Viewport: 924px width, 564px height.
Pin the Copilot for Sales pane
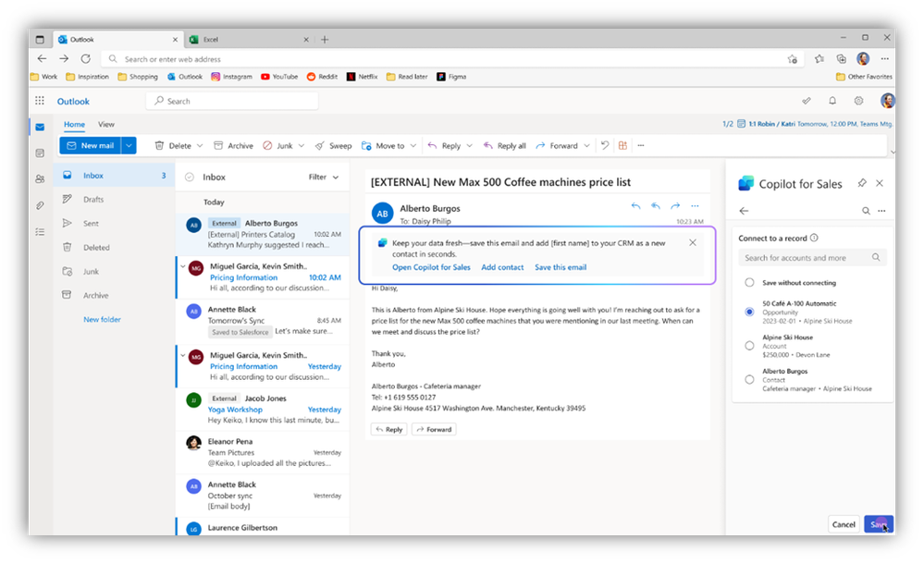pyautogui.click(x=861, y=183)
